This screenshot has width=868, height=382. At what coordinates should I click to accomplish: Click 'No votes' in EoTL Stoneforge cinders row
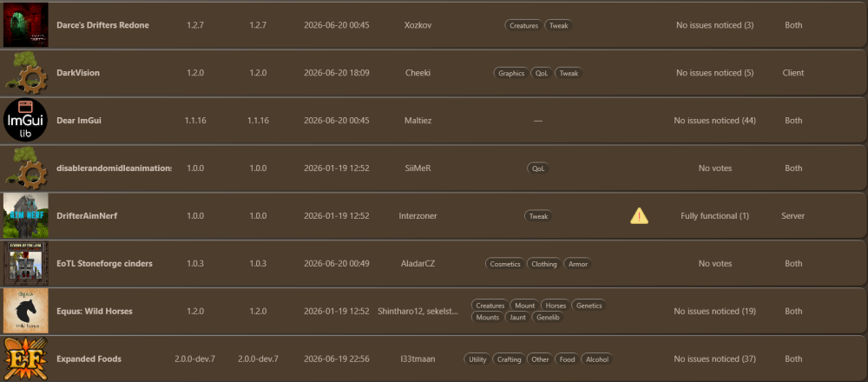[x=714, y=264]
